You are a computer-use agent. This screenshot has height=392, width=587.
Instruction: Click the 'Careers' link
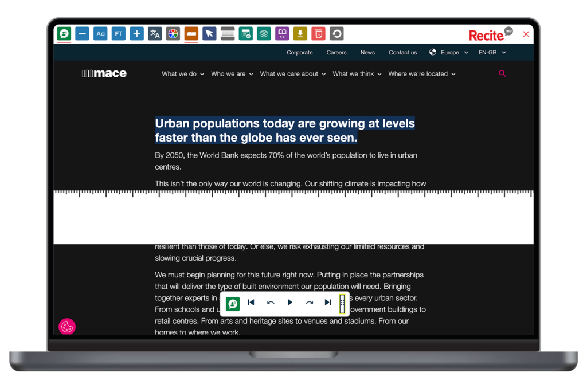pyautogui.click(x=336, y=52)
